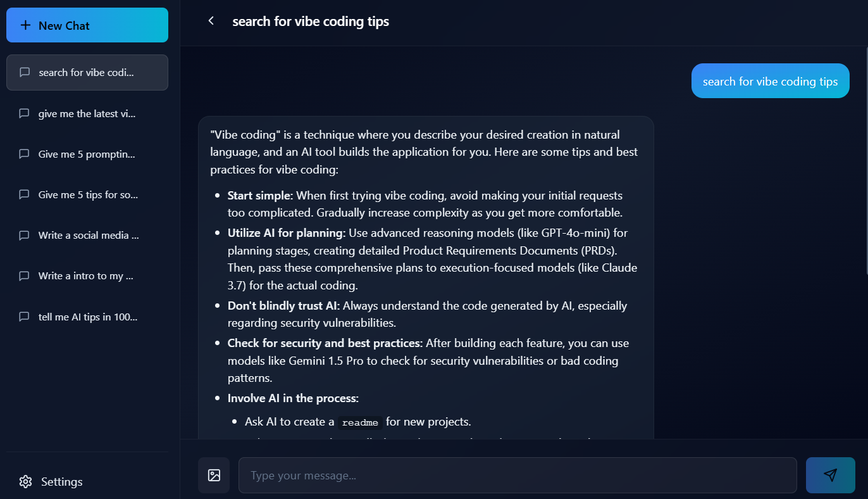Click the chat area vertical scrollbar
This screenshot has height=499, width=868.
click(865, 158)
